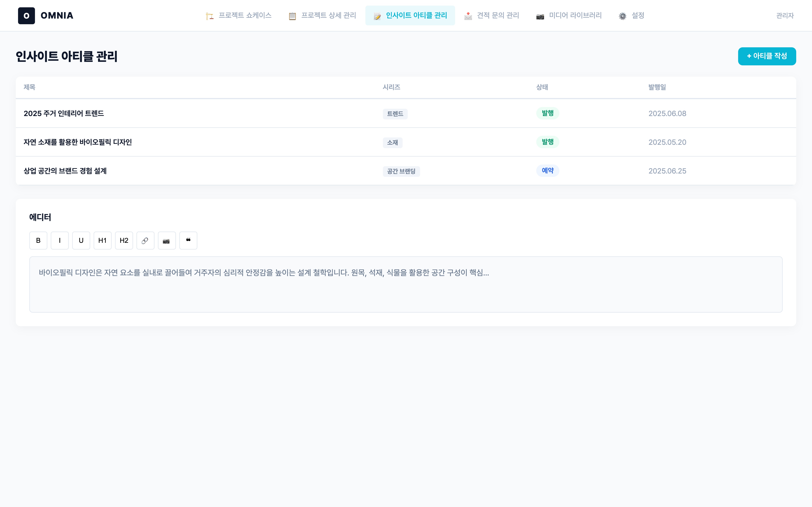Click the insert link icon

(x=145, y=240)
